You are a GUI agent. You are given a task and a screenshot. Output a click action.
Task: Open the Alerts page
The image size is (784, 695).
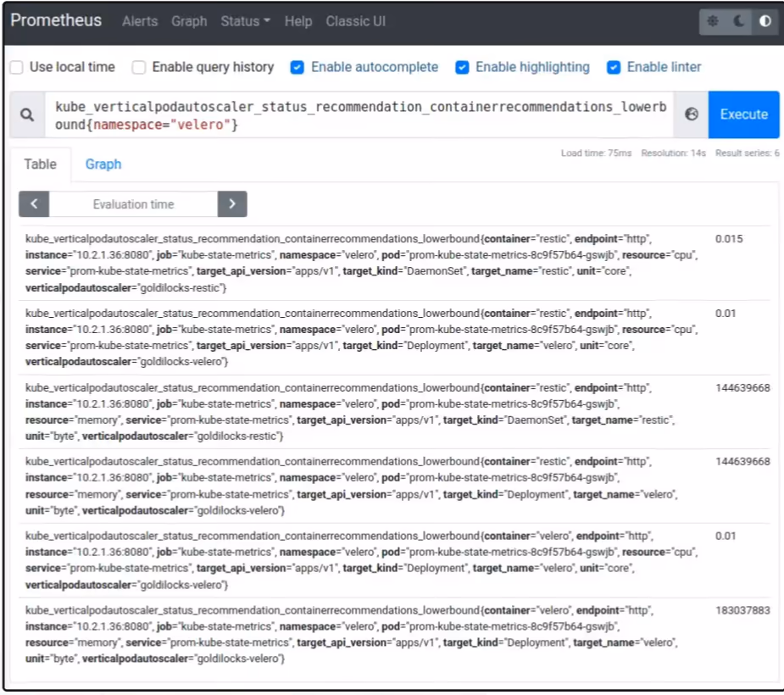click(140, 21)
